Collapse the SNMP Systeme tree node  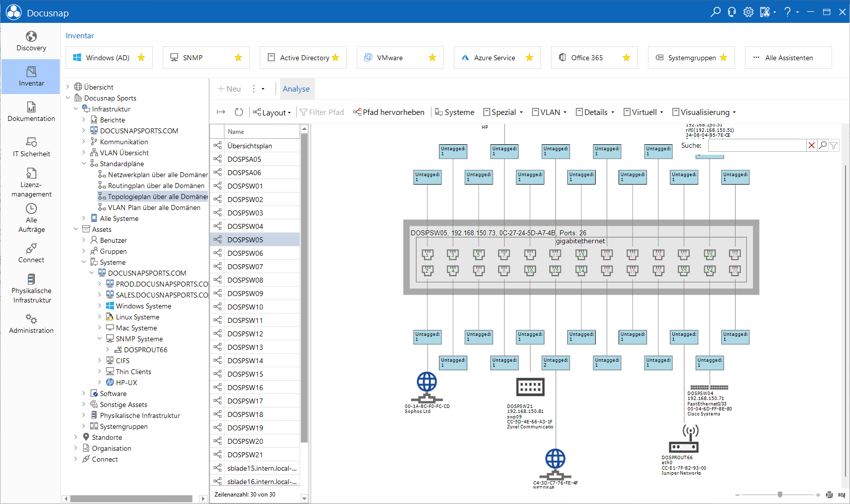coord(100,339)
